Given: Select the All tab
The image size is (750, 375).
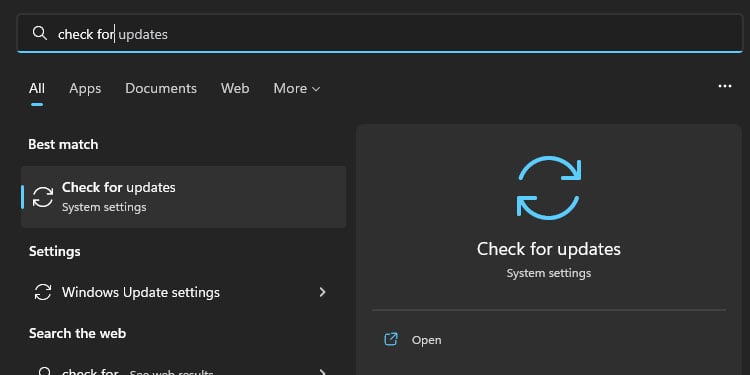Looking at the screenshot, I should (37, 88).
